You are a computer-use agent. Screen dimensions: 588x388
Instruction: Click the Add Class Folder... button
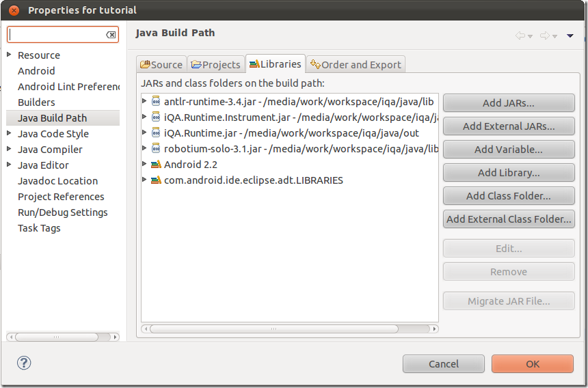click(509, 196)
